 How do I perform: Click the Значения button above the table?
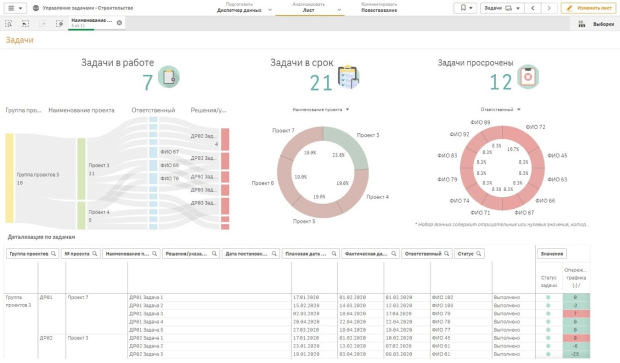click(552, 253)
